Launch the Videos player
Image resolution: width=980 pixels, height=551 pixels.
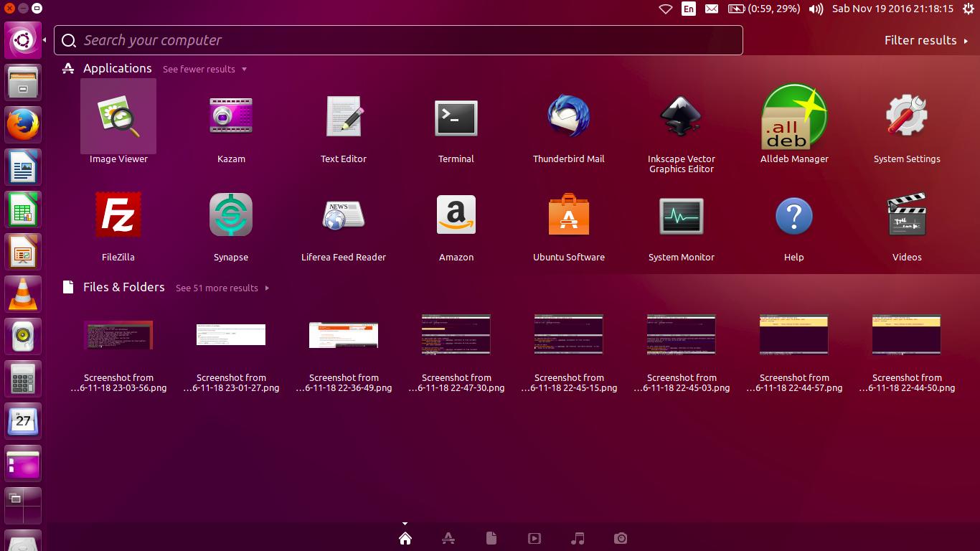pyautogui.click(x=907, y=215)
